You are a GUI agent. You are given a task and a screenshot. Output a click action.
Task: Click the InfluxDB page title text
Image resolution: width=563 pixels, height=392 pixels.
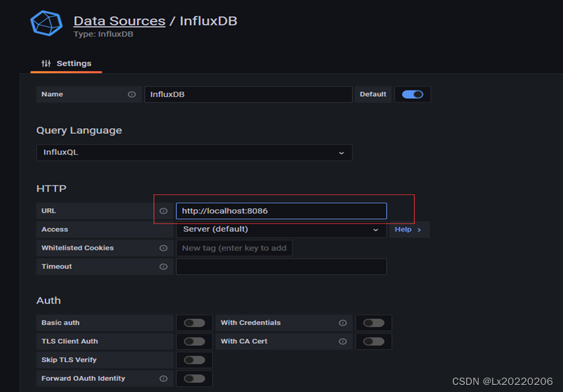click(x=208, y=21)
